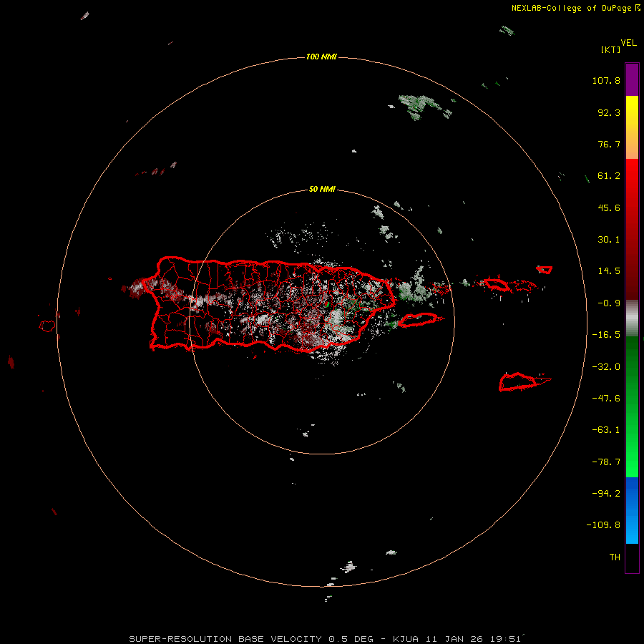The width and height of the screenshot is (644, 644).
Task: Click the 50 NMI range ring label
Action: click(x=322, y=189)
